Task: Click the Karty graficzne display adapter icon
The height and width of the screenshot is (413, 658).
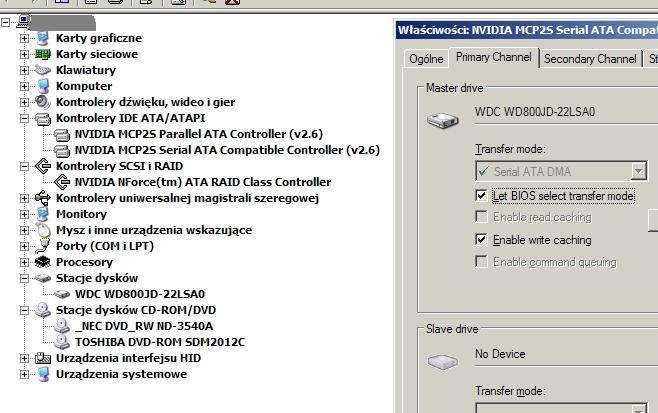Action: [x=43, y=38]
